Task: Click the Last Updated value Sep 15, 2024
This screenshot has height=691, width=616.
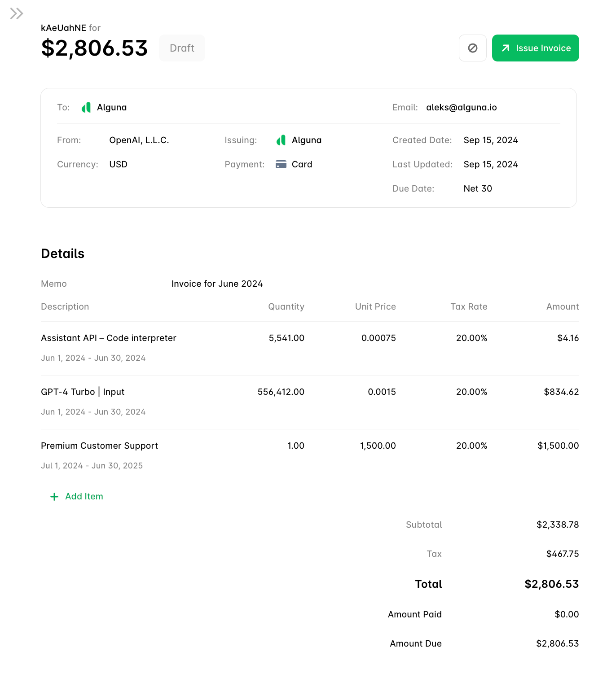Action: [x=491, y=164]
